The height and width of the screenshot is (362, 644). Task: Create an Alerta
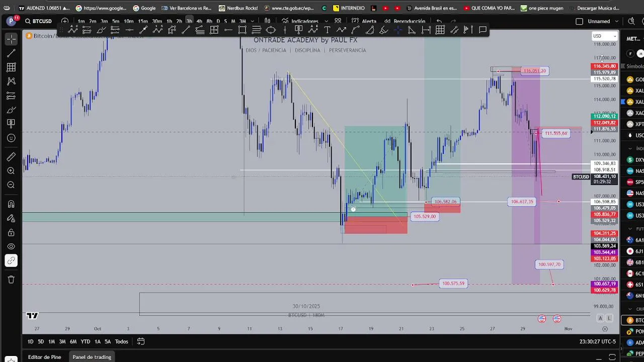pyautogui.click(x=364, y=21)
